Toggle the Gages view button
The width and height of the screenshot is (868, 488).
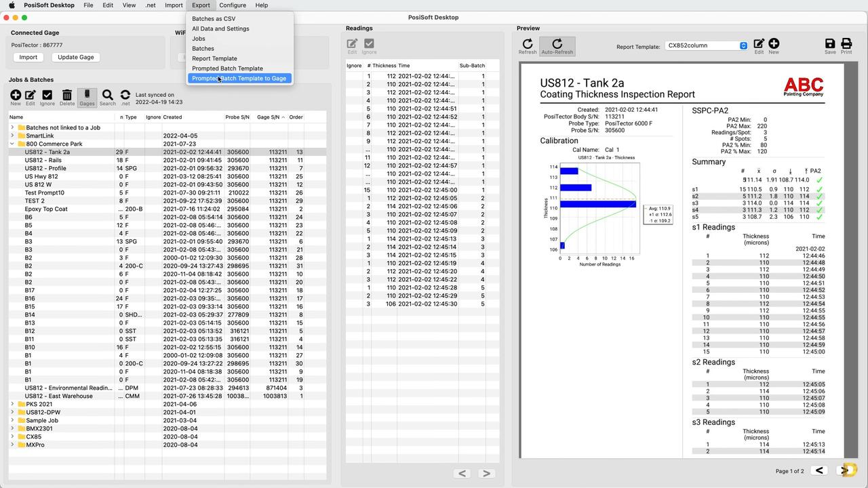coord(87,97)
